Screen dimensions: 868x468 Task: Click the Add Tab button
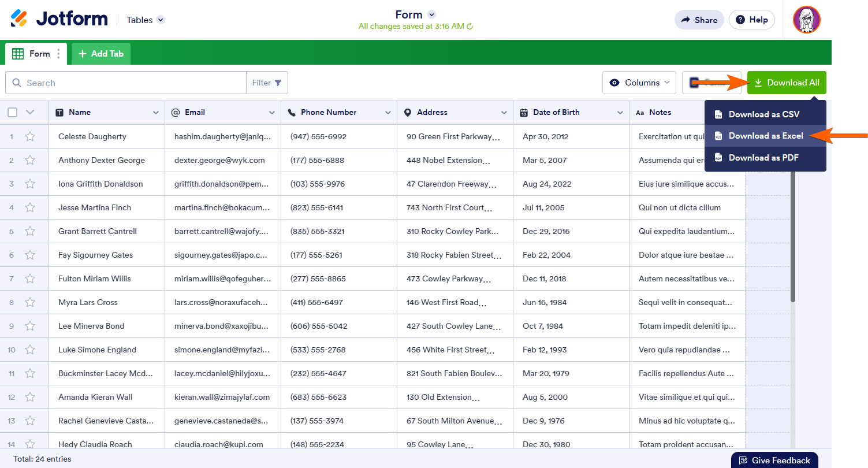(100, 53)
